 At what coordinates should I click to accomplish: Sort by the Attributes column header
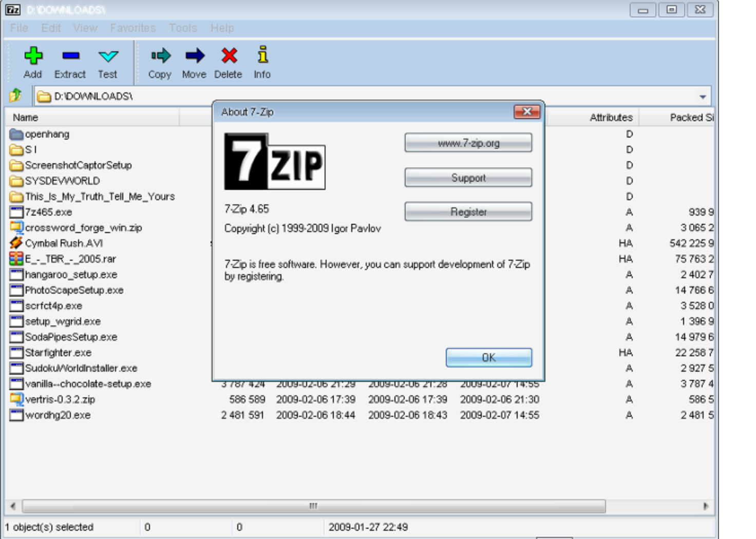(593, 118)
